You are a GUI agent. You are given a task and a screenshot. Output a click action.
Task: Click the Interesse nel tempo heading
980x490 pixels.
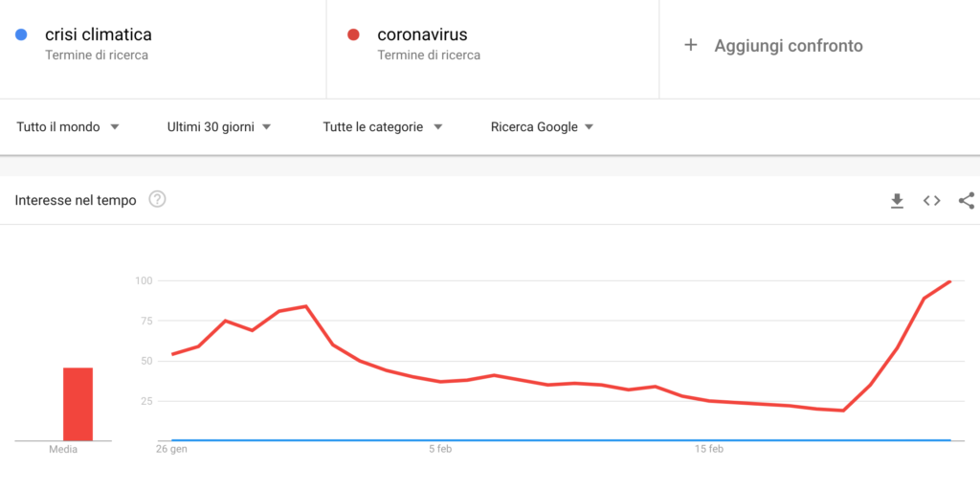click(76, 201)
